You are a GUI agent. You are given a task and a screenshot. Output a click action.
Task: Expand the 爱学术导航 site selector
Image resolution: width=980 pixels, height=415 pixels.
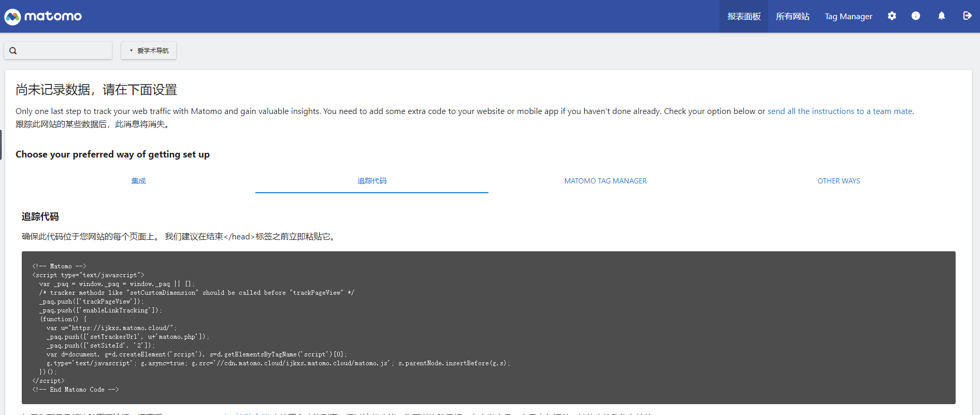pos(149,51)
